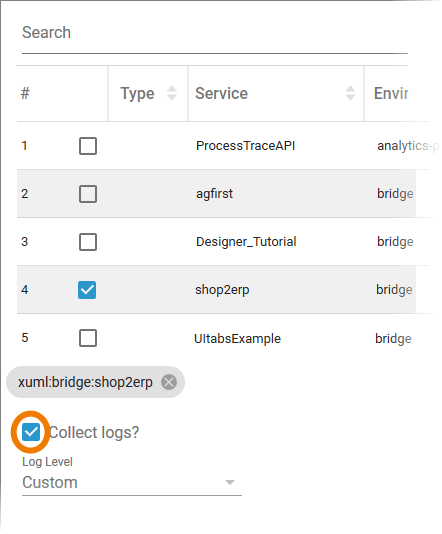Image resolution: width=442 pixels, height=534 pixels.
Task: Check the ProcessTraceAPI row checkbox
Action: (x=88, y=146)
